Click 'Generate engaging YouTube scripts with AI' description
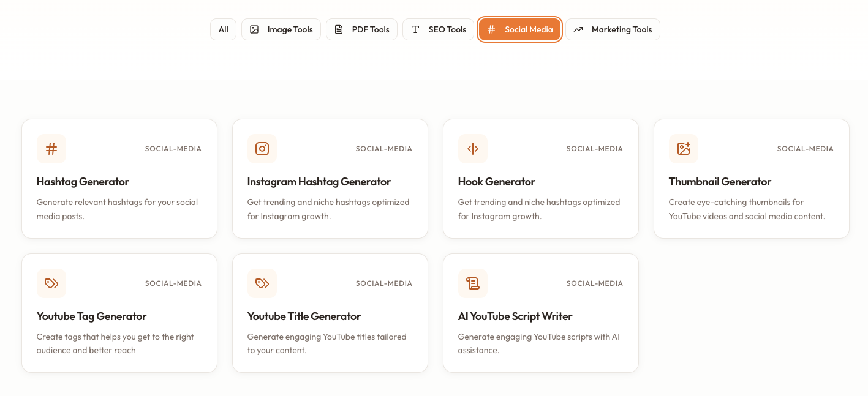 pos(539,343)
